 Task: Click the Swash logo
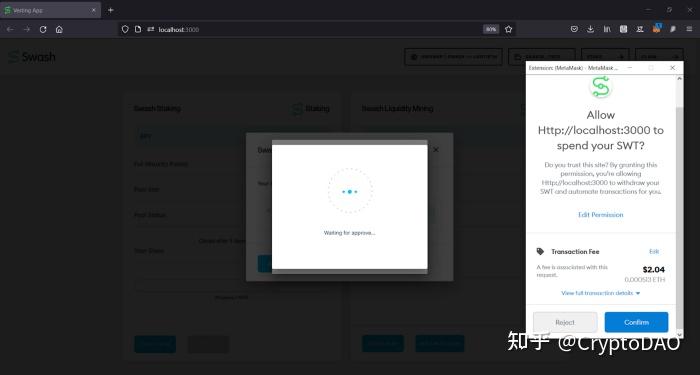click(32, 57)
